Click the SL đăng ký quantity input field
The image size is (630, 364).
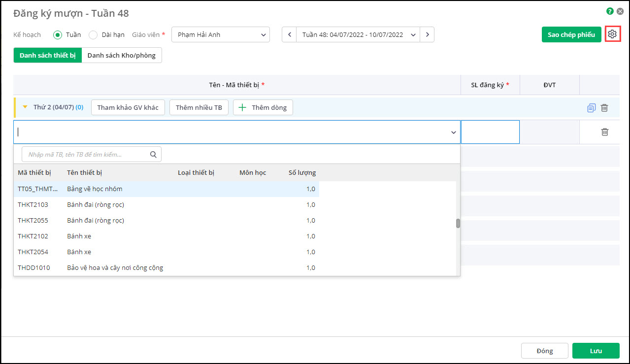click(x=490, y=132)
